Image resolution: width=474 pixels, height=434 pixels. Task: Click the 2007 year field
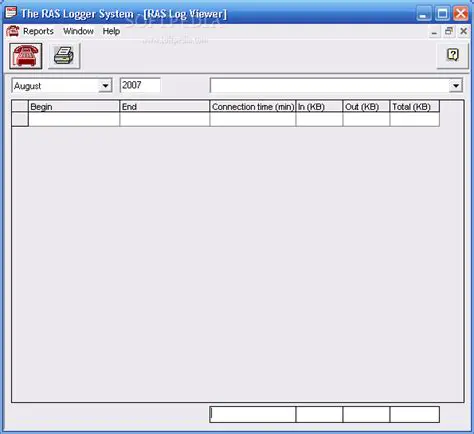tap(140, 85)
